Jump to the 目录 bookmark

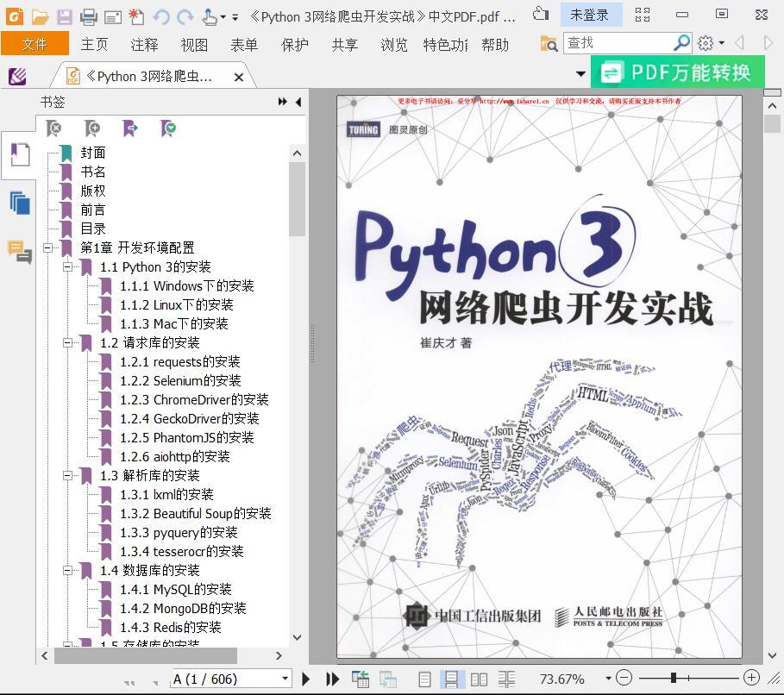[93, 229]
